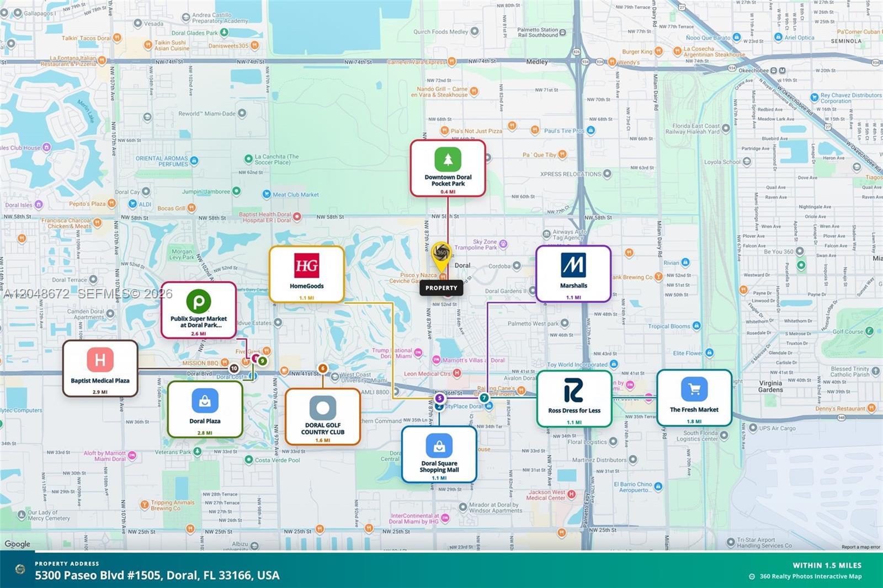Select the UPS Air Cargo pin
This screenshot has height=588, width=883.
click(753, 428)
